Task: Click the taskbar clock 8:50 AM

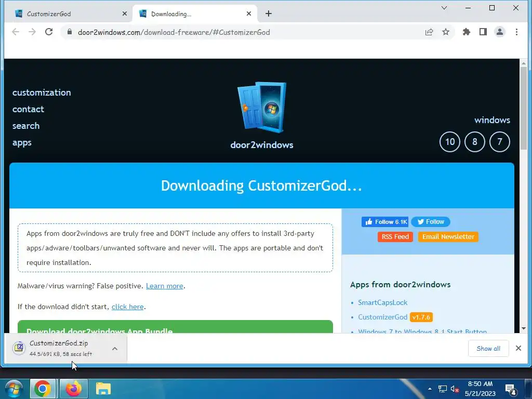Action: click(480, 389)
